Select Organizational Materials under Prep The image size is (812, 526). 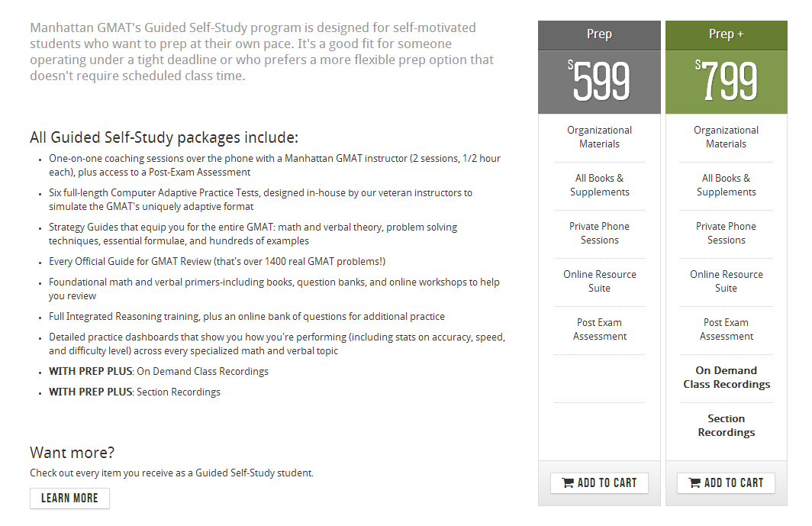pyautogui.click(x=599, y=137)
